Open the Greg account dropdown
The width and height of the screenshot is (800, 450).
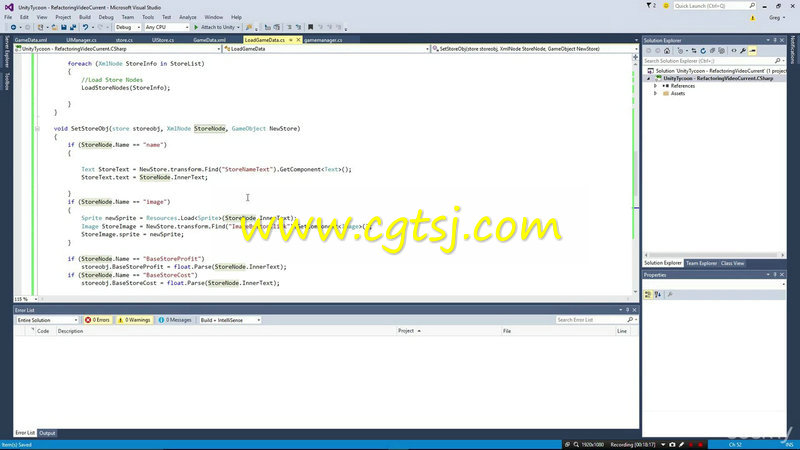777,17
